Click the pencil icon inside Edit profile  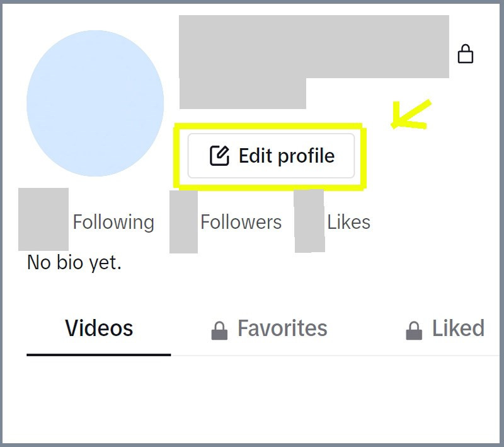[x=219, y=156]
